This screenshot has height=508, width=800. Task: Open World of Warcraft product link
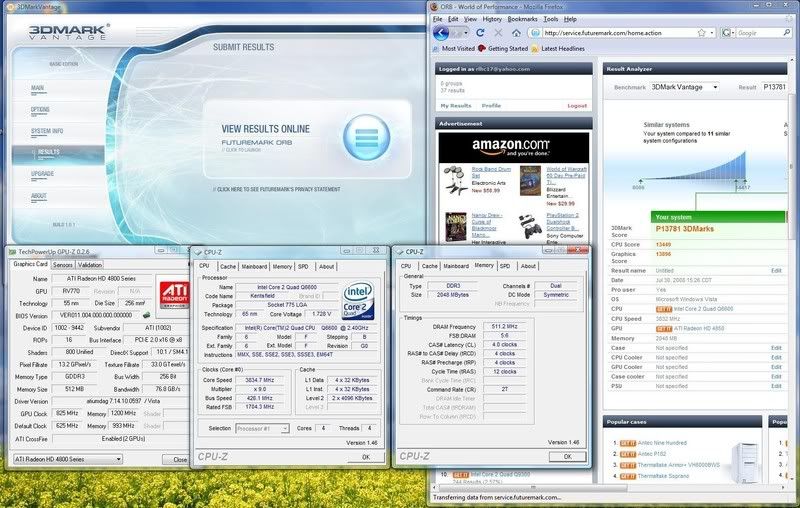(566, 175)
